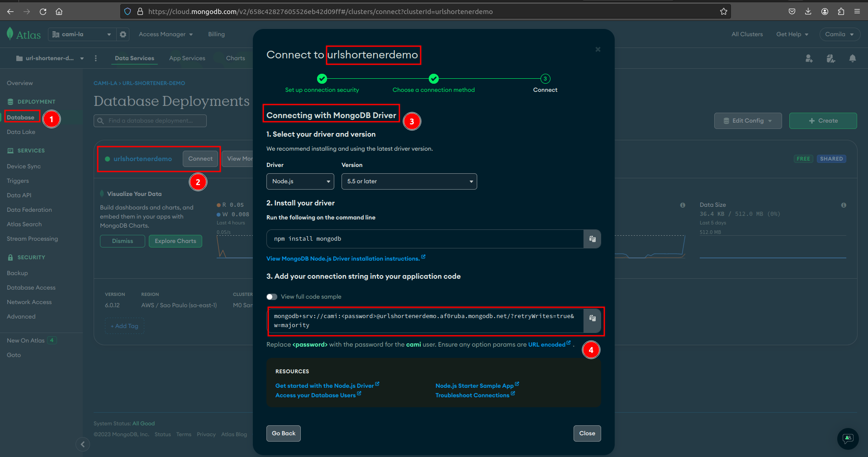Viewport: 868px width, 457px height.
Task: Click the Atlas leaf logo
Action: click(10, 33)
